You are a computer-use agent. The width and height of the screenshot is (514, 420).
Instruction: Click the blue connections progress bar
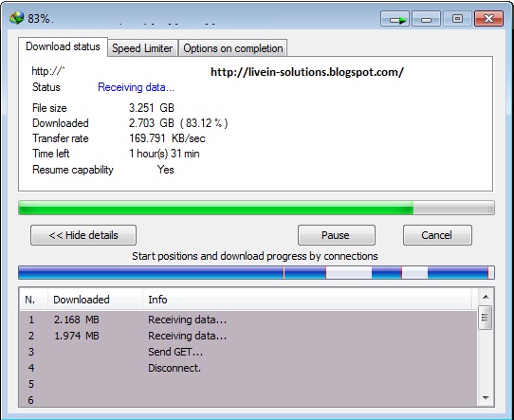[x=256, y=273]
